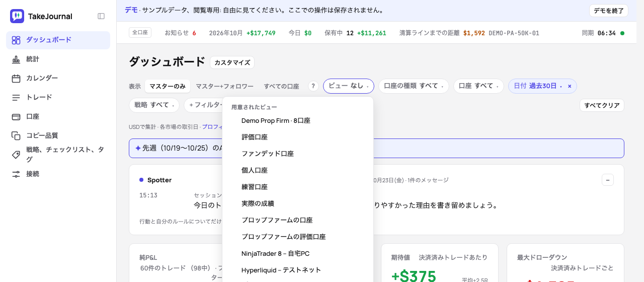Screen dimensions: 644x282
Task: Choose the 練習口座 view
Action: tap(298, 187)
